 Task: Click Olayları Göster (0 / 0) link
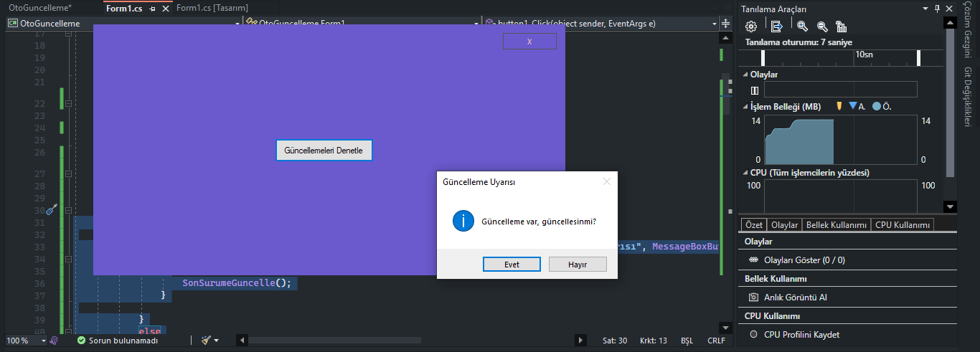[x=804, y=260]
